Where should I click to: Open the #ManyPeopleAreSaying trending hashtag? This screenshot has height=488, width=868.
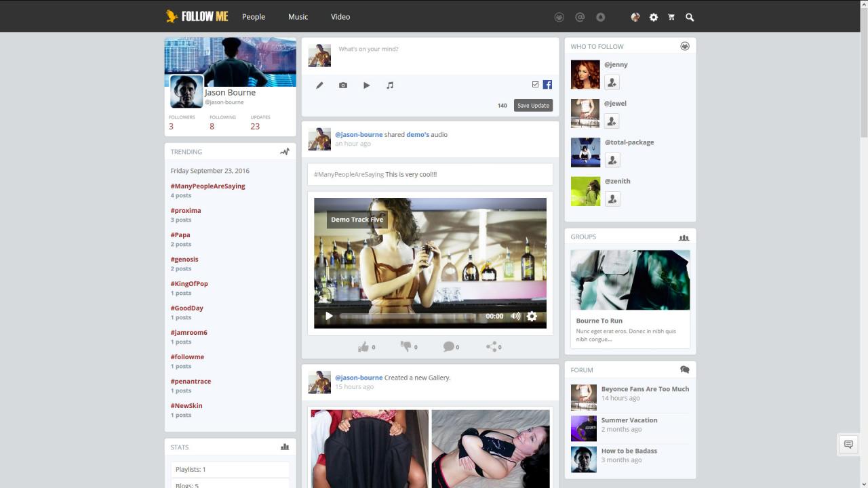coord(208,186)
